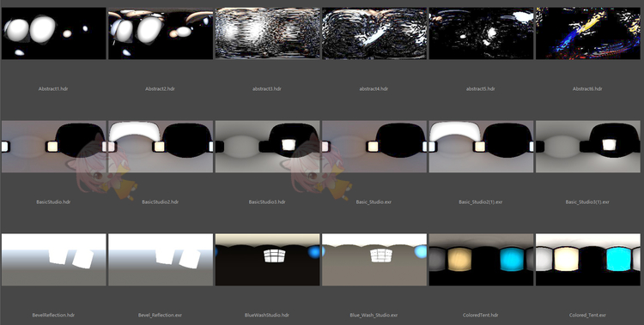Open the Abstract2.hdr environment preview
Screen dimensions: 644x325
pos(161,33)
